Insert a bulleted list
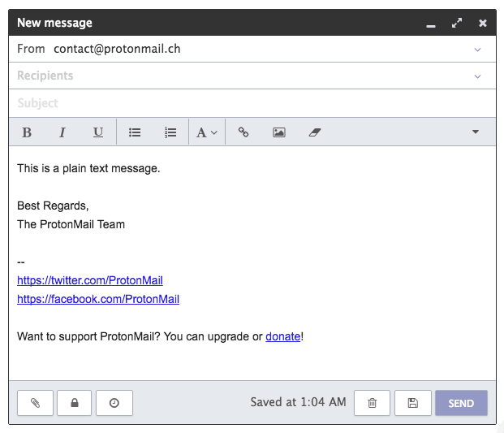Image resolution: width=504 pixels, height=433 pixels. coord(135,132)
